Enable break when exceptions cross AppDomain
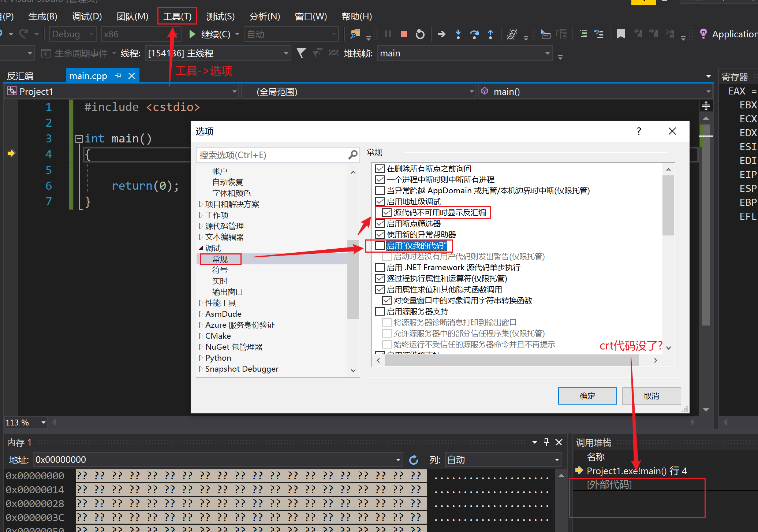758x532 pixels. pyautogui.click(x=380, y=191)
